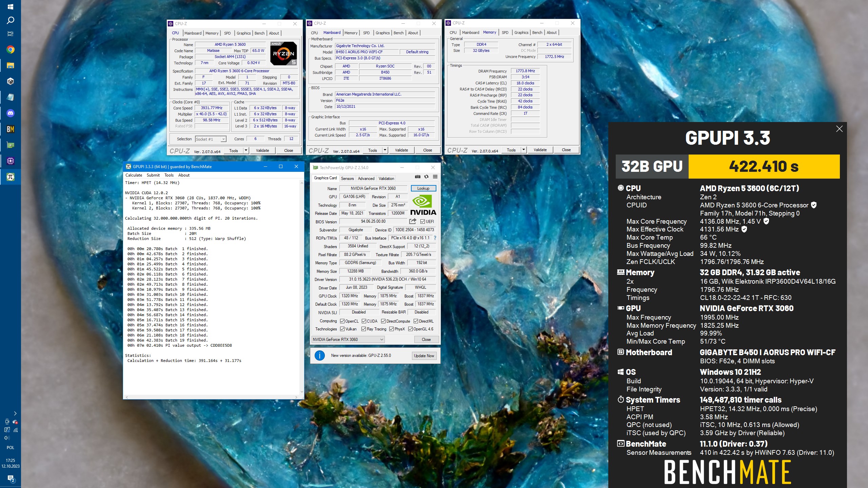Open Bench tab in CPU-Z CPU window
This screenshot has width=868, height=488.
pos(259,33)
